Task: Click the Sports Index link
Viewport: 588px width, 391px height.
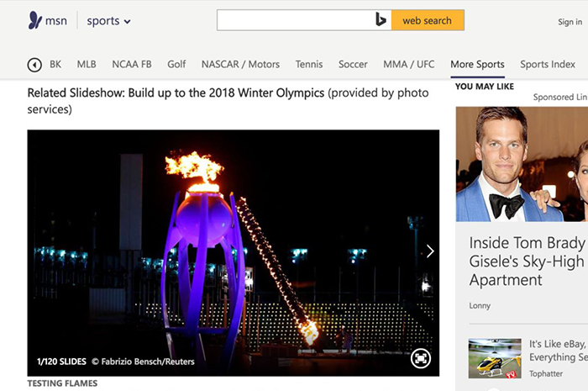Action: (548, 65)
